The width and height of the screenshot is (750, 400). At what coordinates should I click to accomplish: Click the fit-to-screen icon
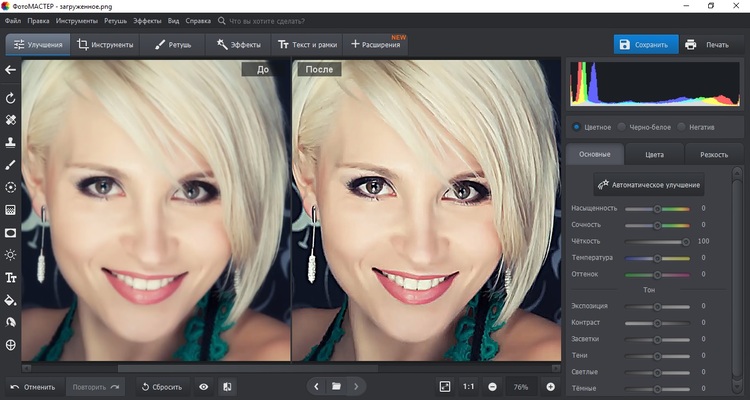(x=445, y=386)
